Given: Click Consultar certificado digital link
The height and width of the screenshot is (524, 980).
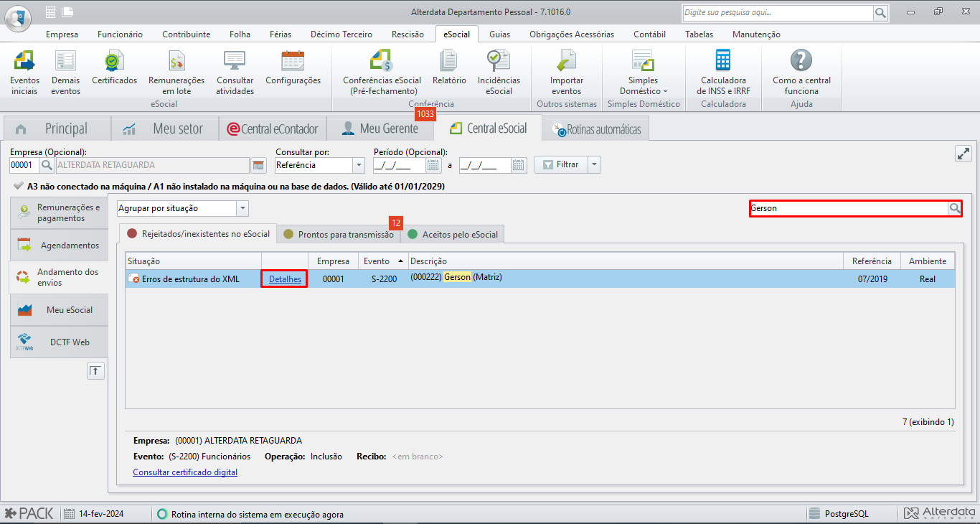Looking at the screenshot, I should coord(185,472).
